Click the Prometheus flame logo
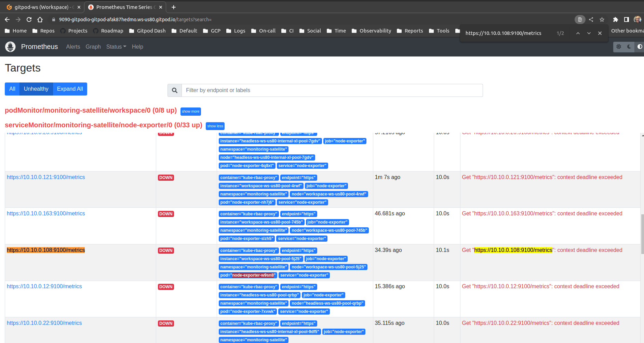The width and height of the screenshot is (644, 343). [10, 47]
